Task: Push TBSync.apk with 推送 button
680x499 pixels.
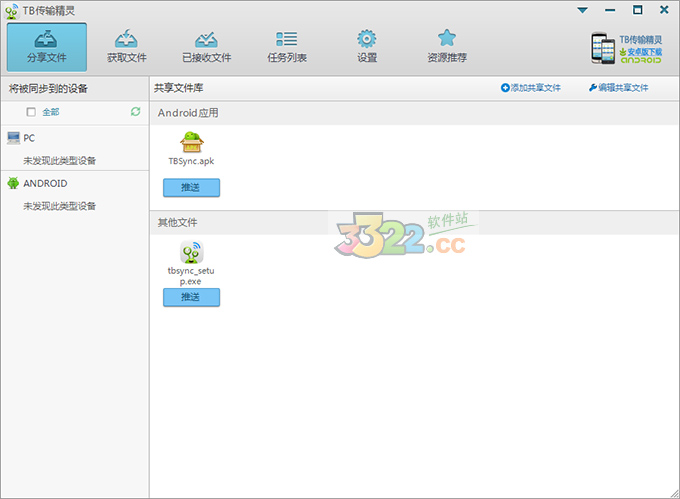Action: 191,188
